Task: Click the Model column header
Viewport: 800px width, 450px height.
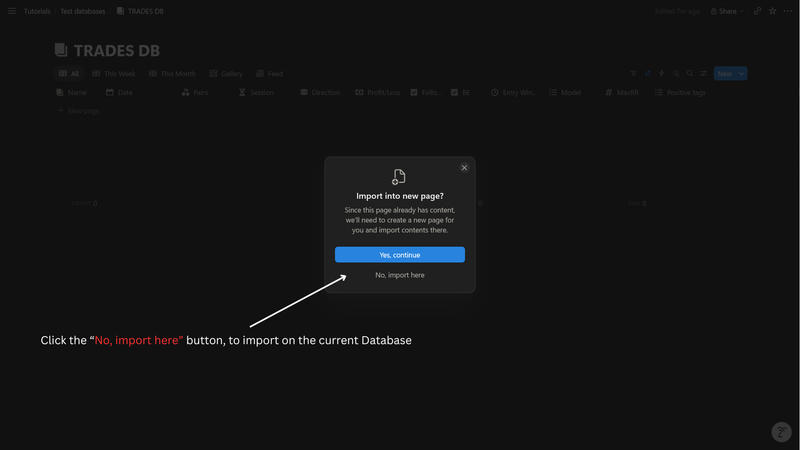Action: (x=565, y=92)
